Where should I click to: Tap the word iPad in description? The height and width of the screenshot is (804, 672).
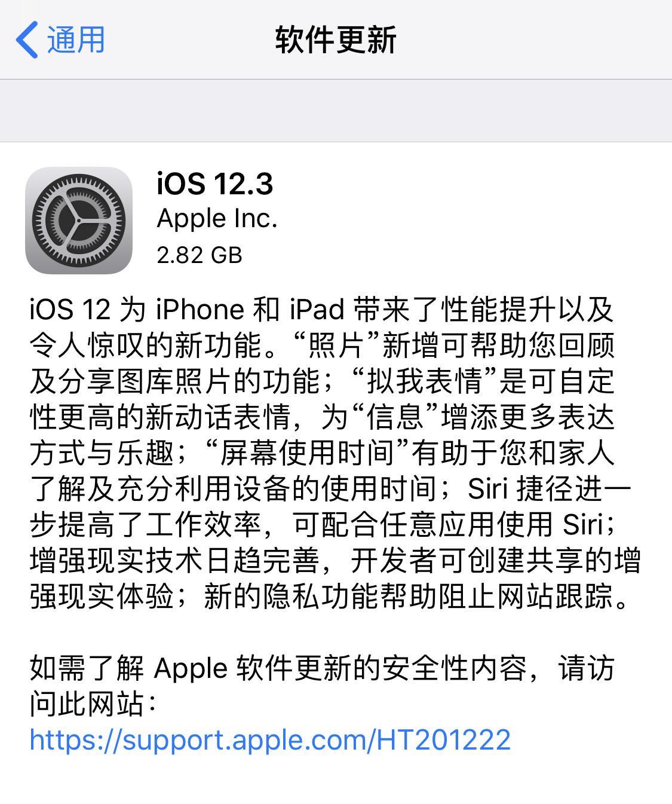point(317,310)
